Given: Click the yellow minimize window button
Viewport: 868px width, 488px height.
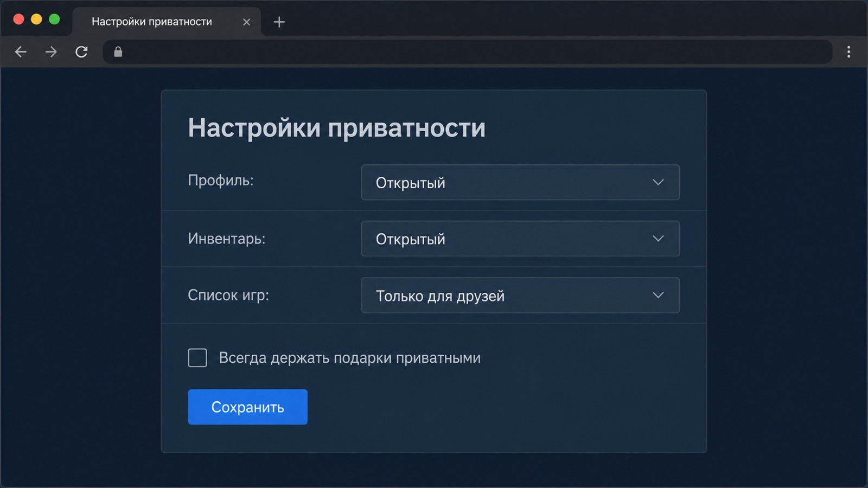Looking at the screenshot, I should [36, 20].
